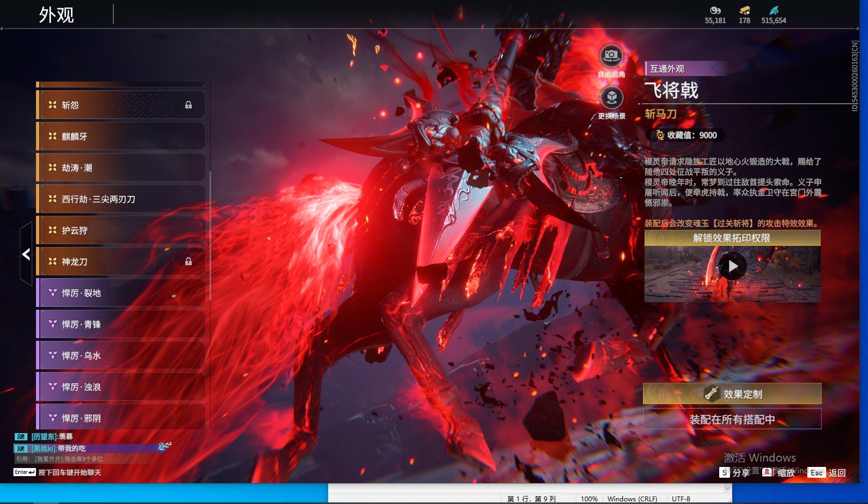Screen dimensions: 868x504
Task: Click the 互通外观 tag
Action: click(667, 69)
